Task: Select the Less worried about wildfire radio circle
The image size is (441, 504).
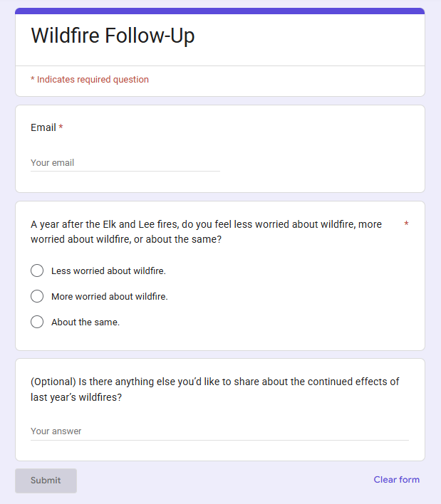Action: [37, 271]
